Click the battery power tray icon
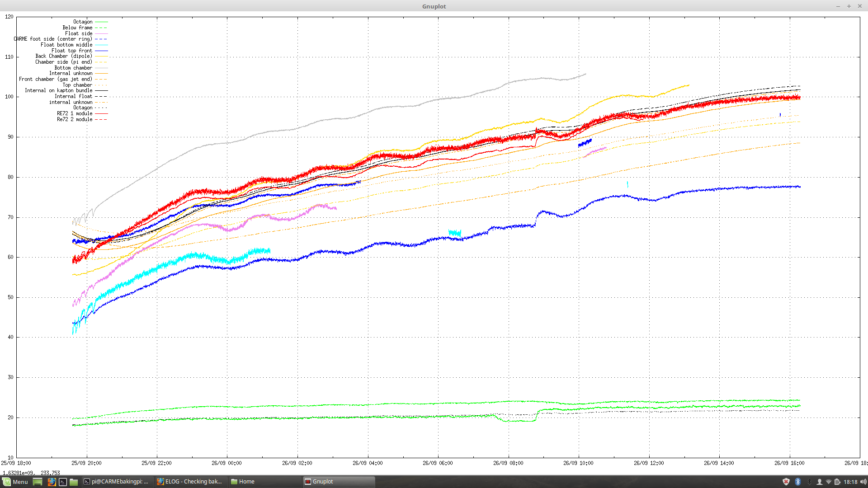This screenshot has height=488, width=868. [837, 482]
